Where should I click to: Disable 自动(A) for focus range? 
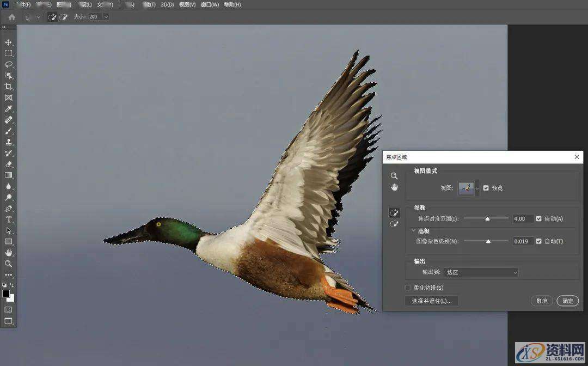(x=539, y=219)
